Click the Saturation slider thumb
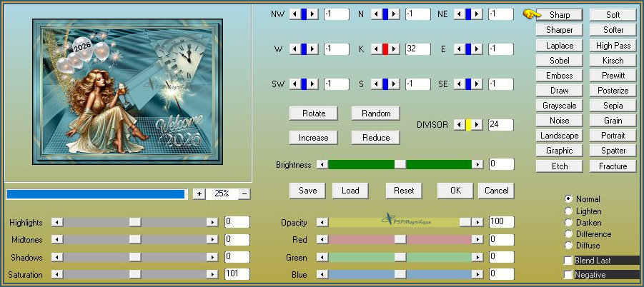The width and height of the screenshot is (644, 287). (134, 274)
